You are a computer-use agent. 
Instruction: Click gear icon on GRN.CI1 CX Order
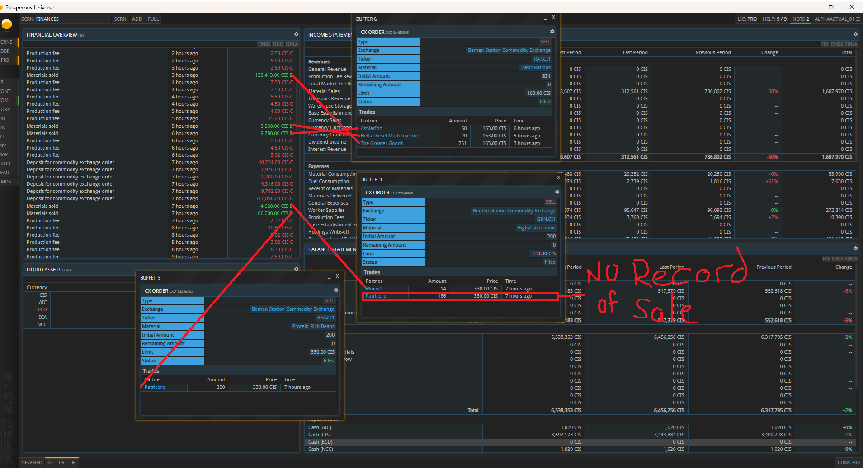click(557, 192)
